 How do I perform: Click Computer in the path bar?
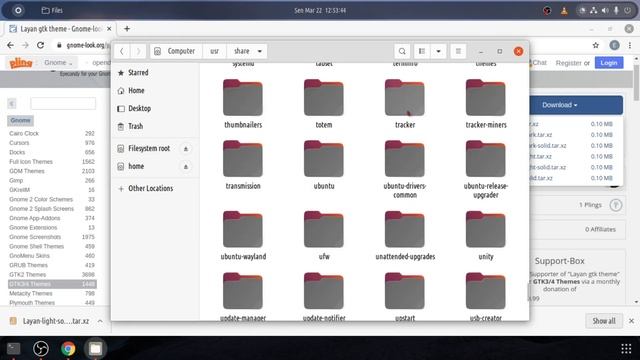point(176,51)
